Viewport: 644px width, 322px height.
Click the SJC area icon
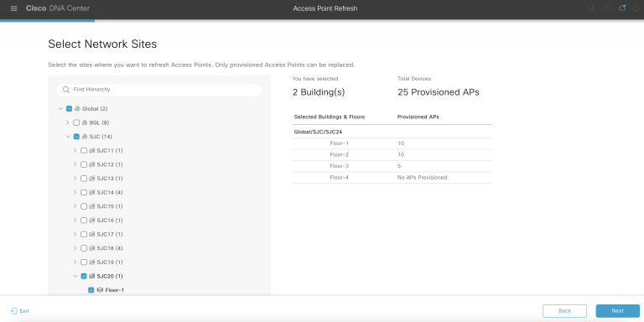coord(86,137)
